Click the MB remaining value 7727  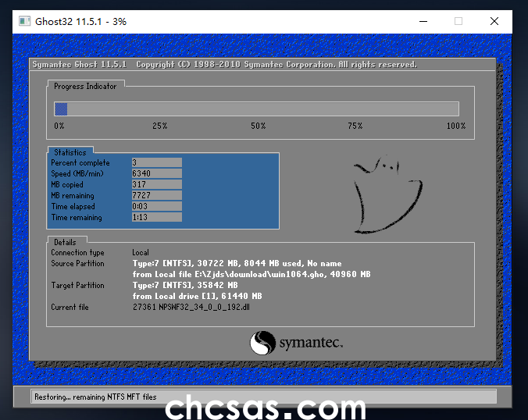(x=156, y=195)
